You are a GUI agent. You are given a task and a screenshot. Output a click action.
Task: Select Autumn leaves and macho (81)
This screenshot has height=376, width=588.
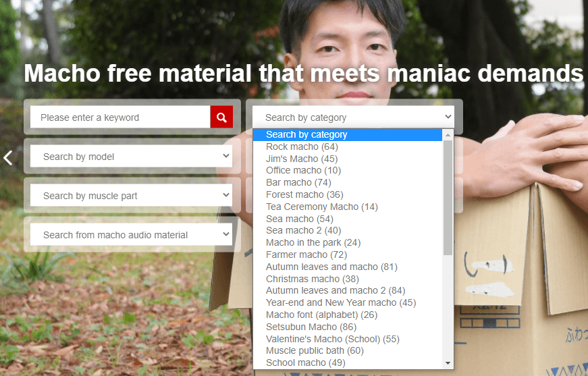point(348,267)
